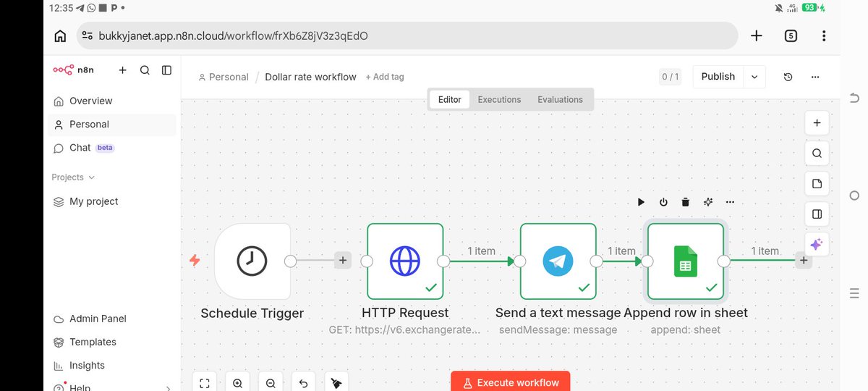Click the 0 / 1 counter badge
The width and height of the screenshot is (868, 391).
click(x=671, y=77)
